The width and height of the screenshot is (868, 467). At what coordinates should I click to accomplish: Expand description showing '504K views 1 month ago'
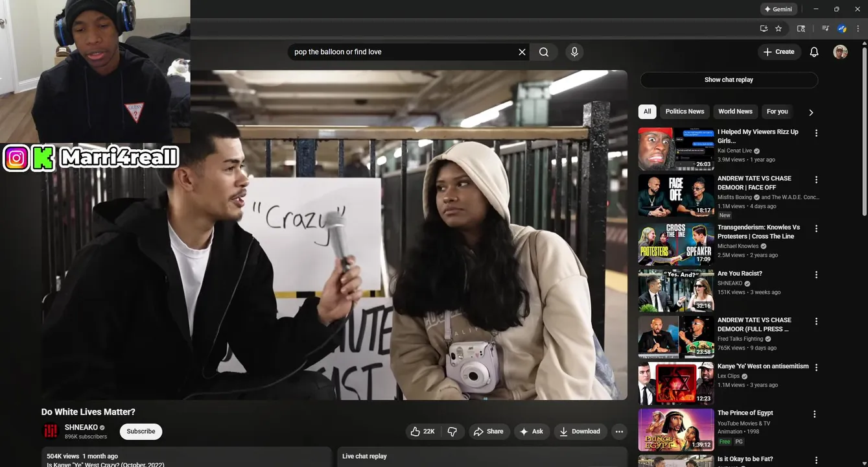point(187,457)
